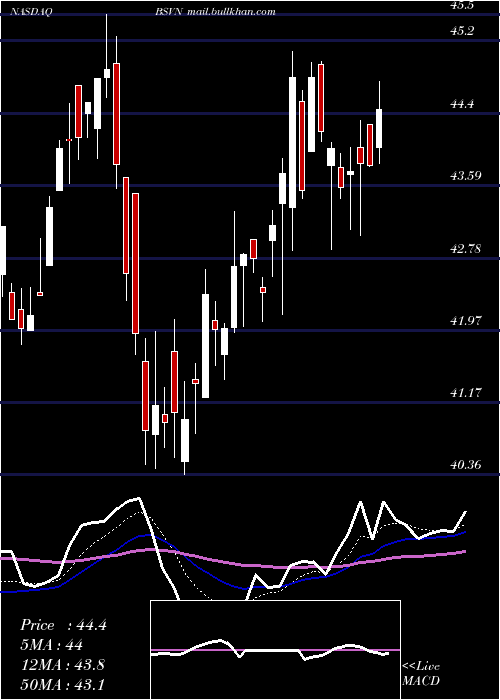Click the 44.4 price axis label
This screenshot has height=700, width=500.
[462, 104]
